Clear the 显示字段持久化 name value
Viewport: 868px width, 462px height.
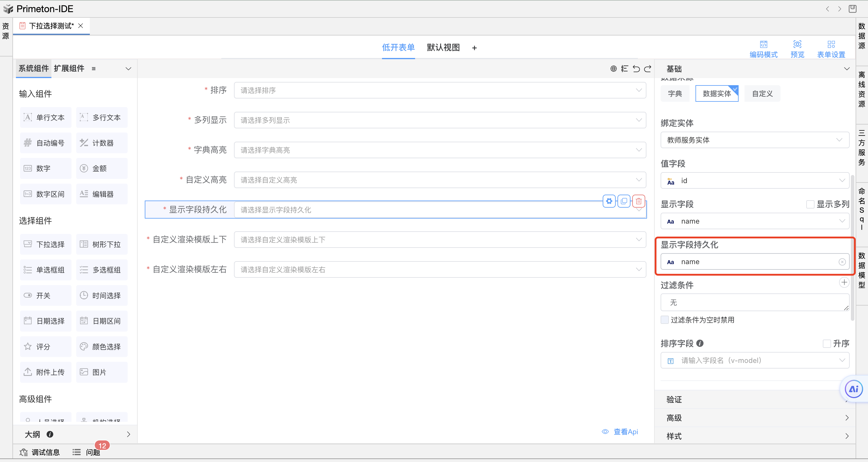(x=842, y=262)
